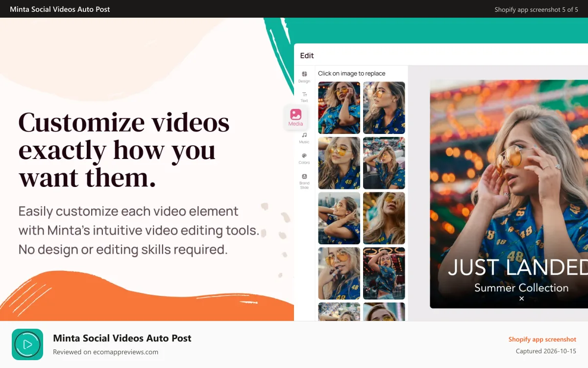Click the Summer Collection subtitle text

click(x=521, y=288)
